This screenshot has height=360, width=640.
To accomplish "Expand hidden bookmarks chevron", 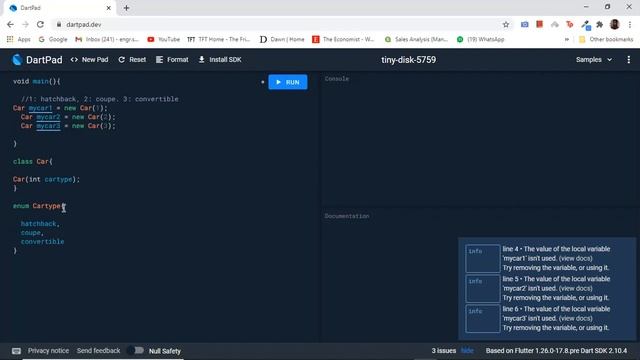I will (567, 39).
